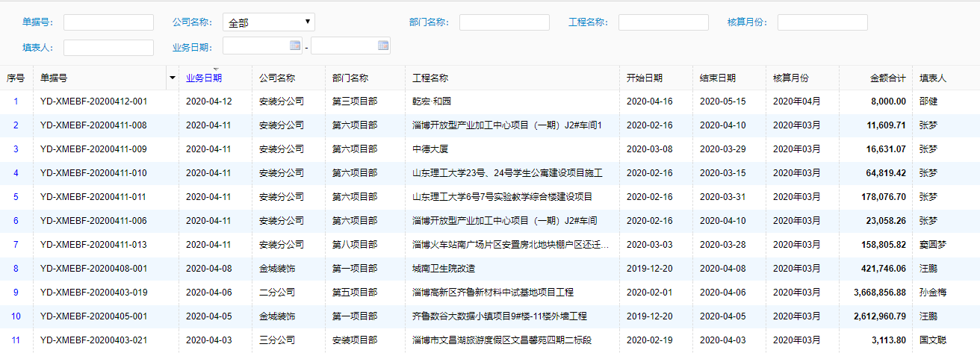Sort by the 业务日期 column header
This screenshot has width=980, height=353.
click(204, 78)
